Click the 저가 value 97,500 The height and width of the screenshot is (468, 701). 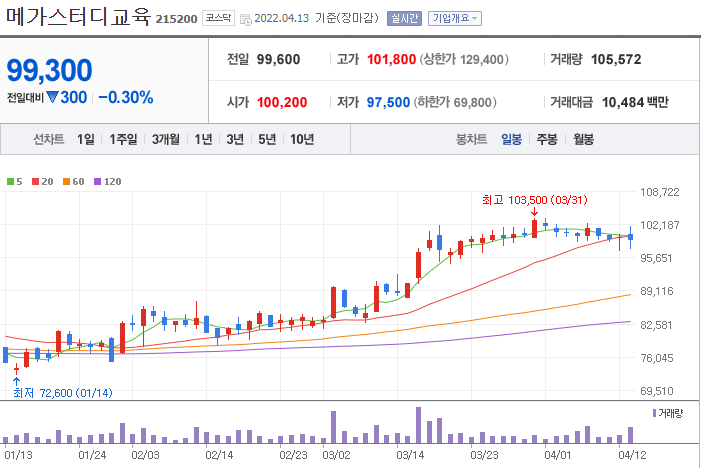389,102
